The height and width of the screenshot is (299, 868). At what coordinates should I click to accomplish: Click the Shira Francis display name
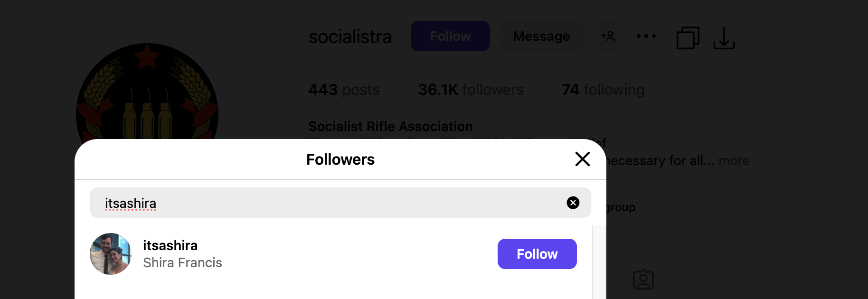coord(182,263)
